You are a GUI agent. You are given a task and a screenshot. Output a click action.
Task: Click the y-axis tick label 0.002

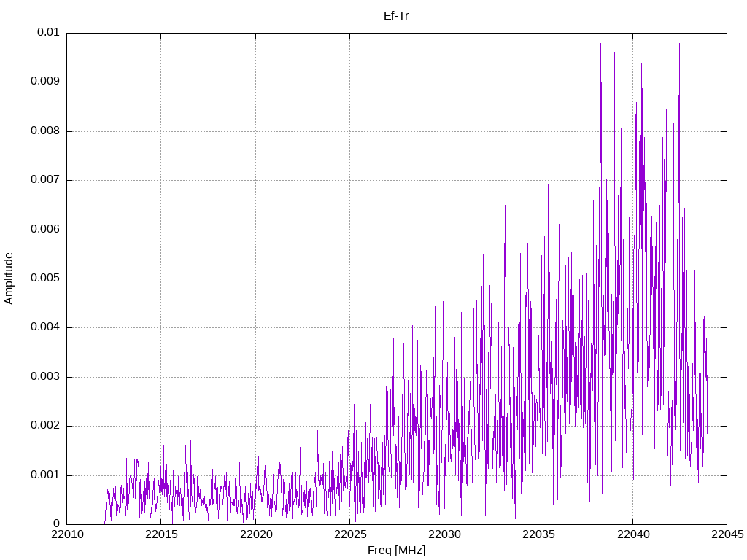[45, 426]
